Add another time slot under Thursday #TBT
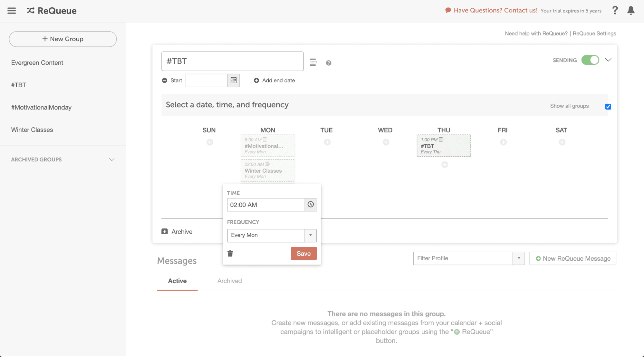The width and height of the screenshot is (644, 357). [445, 165]
